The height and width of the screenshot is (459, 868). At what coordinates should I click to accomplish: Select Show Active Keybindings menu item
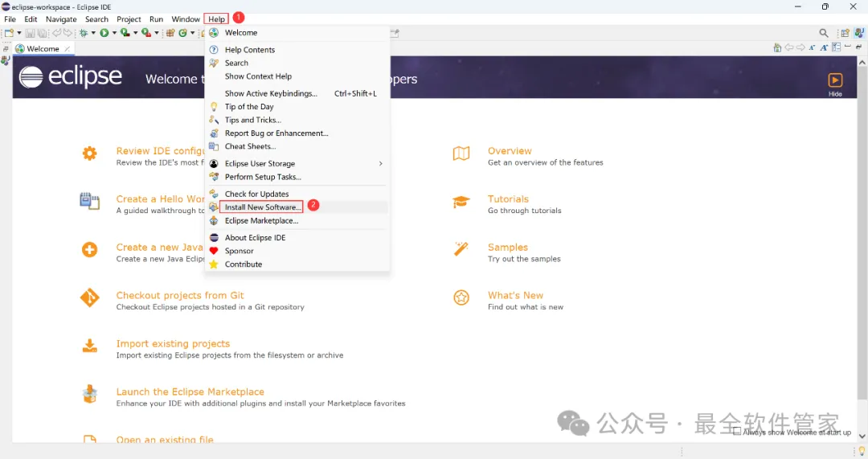298,93
